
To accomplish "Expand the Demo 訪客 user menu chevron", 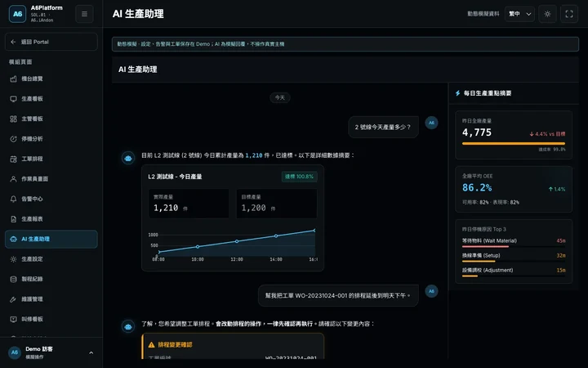I will [91, 352].
